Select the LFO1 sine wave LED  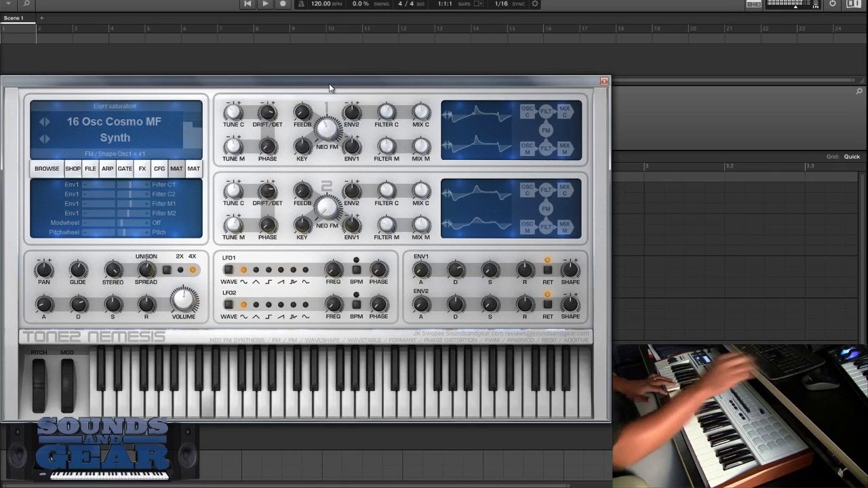click(243, 270)
